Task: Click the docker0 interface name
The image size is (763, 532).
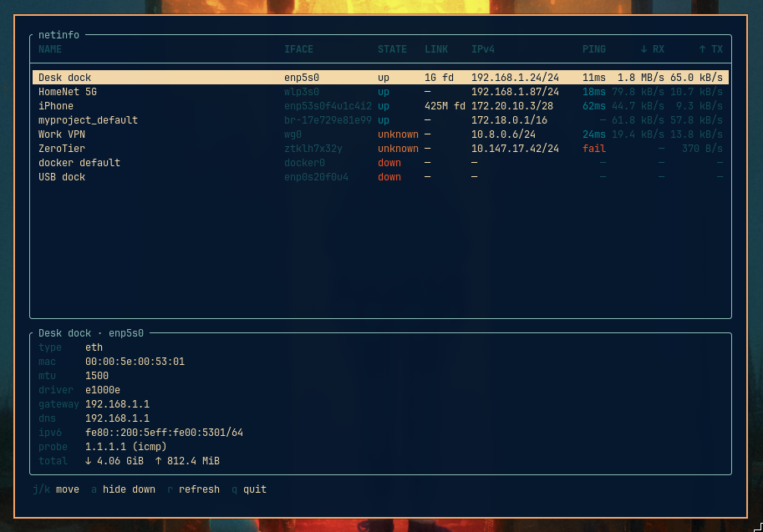Action: tap(305, 162)
